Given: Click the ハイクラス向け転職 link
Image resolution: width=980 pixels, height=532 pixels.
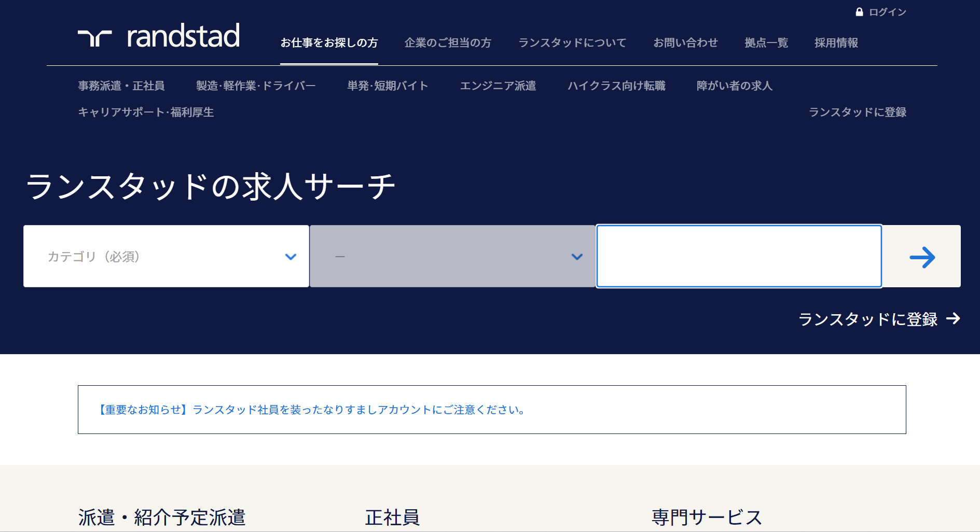Looking at the screenshot, I should pyautogui.click(x=617, y=86).
